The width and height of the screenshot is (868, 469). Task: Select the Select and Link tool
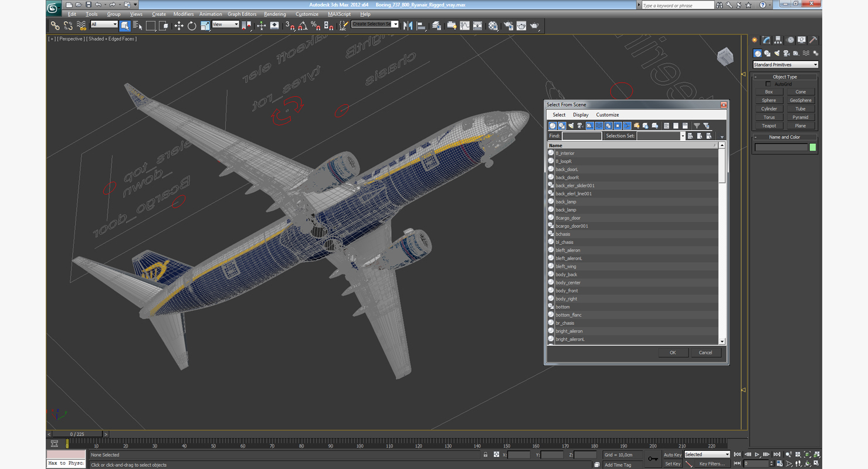click(x=55, y=26)
